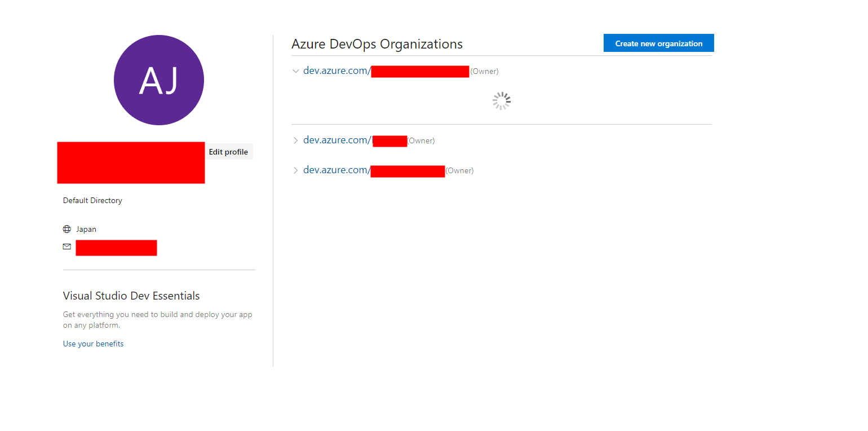The height and width of the screenshot is (431, 868).
Task: Open the Use your benefits link
Action: pyautogui.click(x=93, y=344)
